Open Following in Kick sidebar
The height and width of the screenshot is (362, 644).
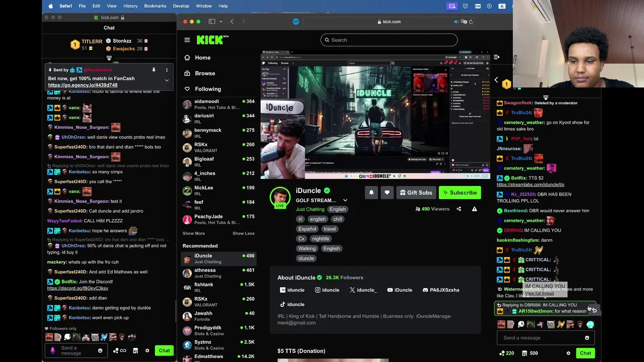pos(202,89)
